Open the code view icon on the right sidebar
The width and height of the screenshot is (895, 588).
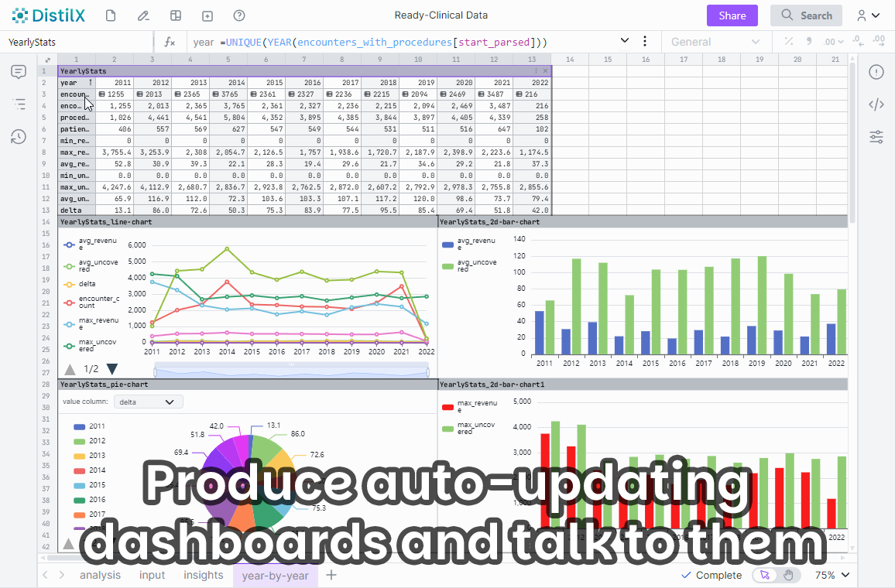(876, 104)
